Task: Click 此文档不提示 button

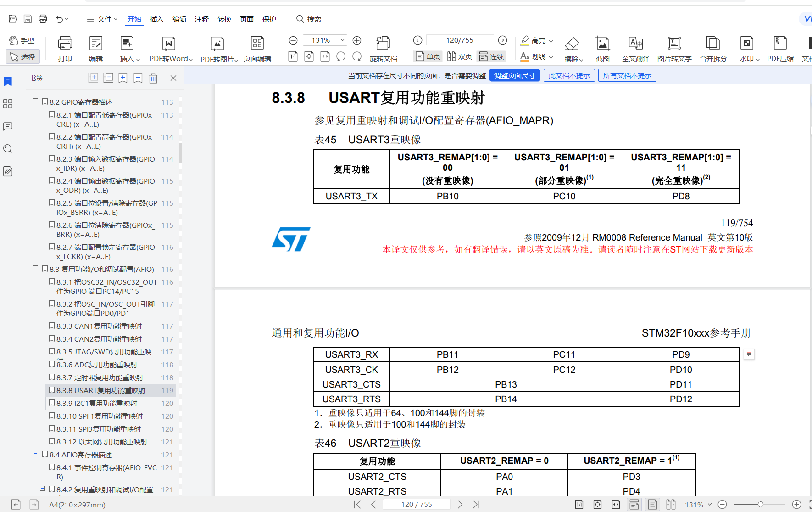Action: 569,75
